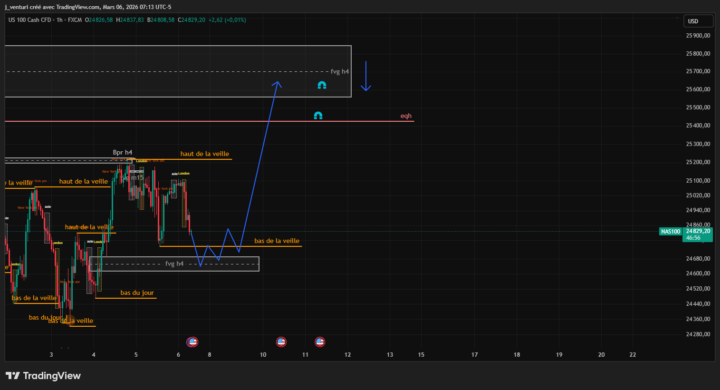Viewport: 720px width, 390px height.
Task: Click the FXCM broker label in header
Action: click(x=74, y=20)
